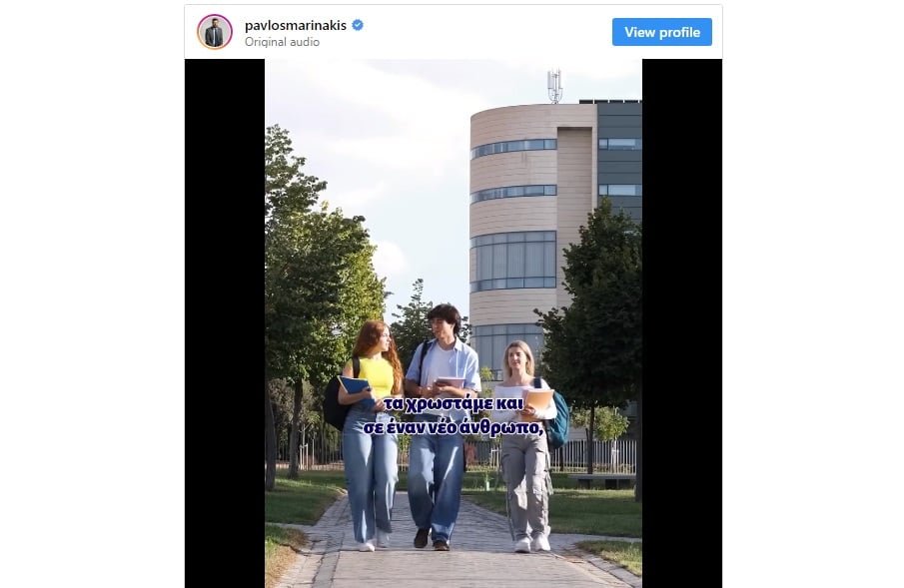Screen dimensions: 904x588
Task: Click the pavlosmarinakis username link
Action: [x=296, y=25]
